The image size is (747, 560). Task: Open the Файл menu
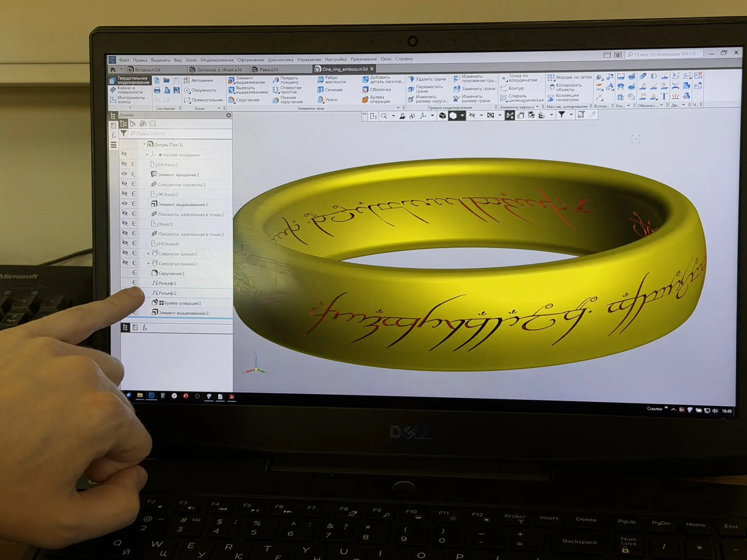click(124, 60)
